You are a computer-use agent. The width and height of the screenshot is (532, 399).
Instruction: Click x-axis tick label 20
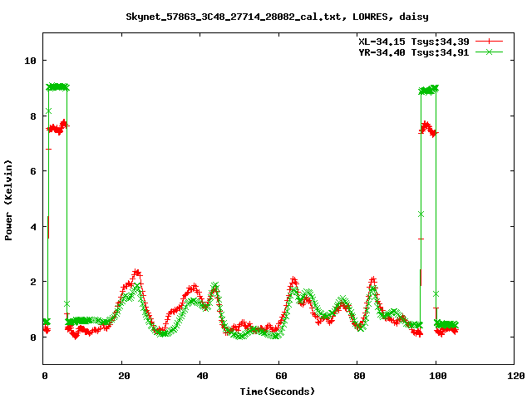pos(124,376)
